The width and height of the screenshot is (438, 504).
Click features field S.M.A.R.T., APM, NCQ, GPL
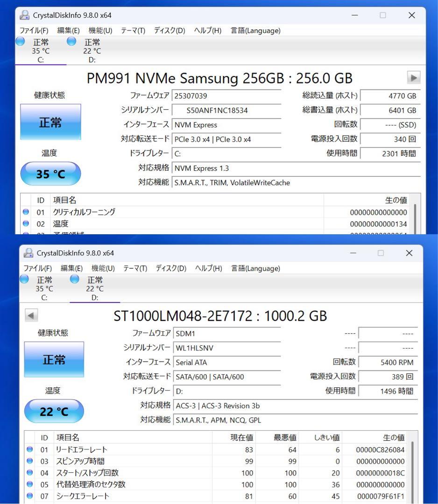coord(296,420)
